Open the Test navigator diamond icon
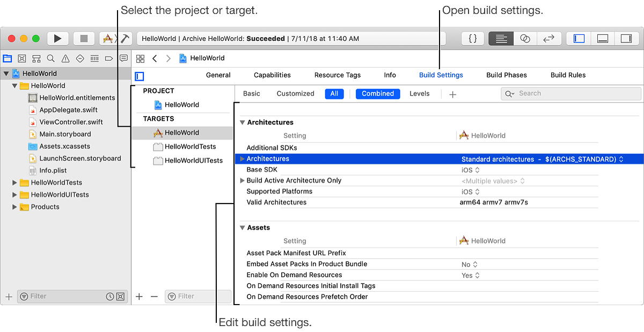This screenshot has width=644, height=332. 80,59
